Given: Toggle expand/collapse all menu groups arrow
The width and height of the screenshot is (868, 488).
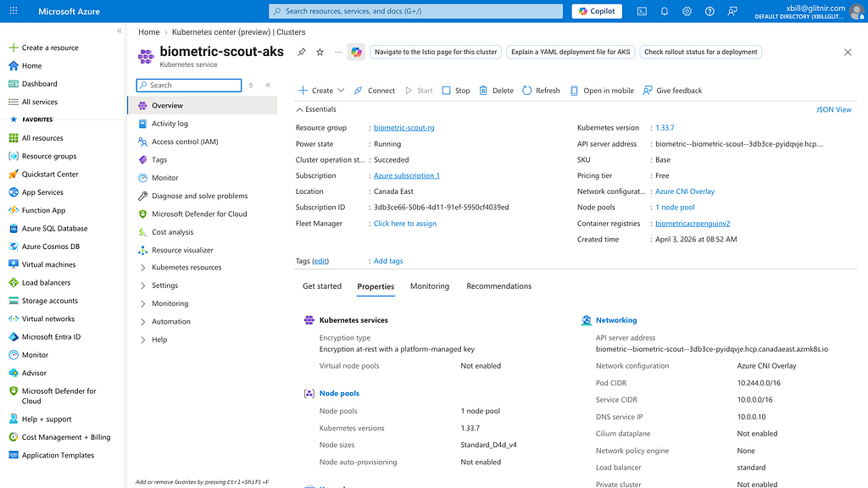Looking at the screenshot, I should coord(251,86).
